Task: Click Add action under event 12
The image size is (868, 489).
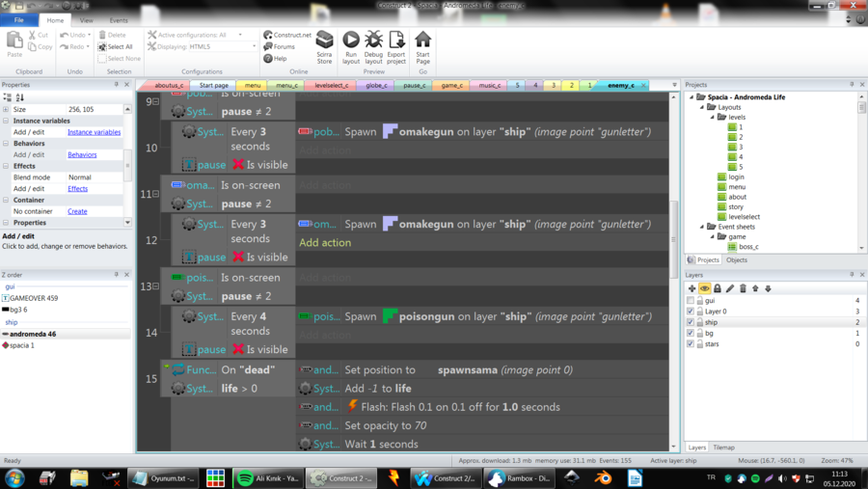Action: coord(325,242)
